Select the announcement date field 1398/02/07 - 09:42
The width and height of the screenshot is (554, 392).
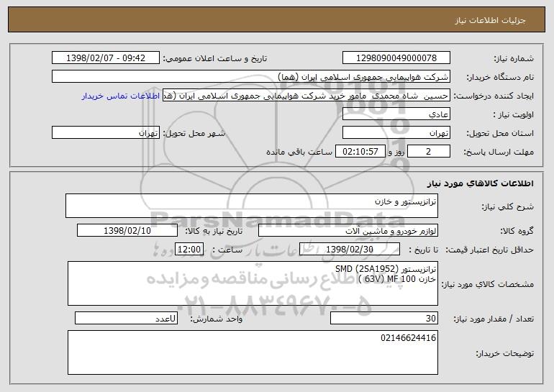tap(106, 58)
